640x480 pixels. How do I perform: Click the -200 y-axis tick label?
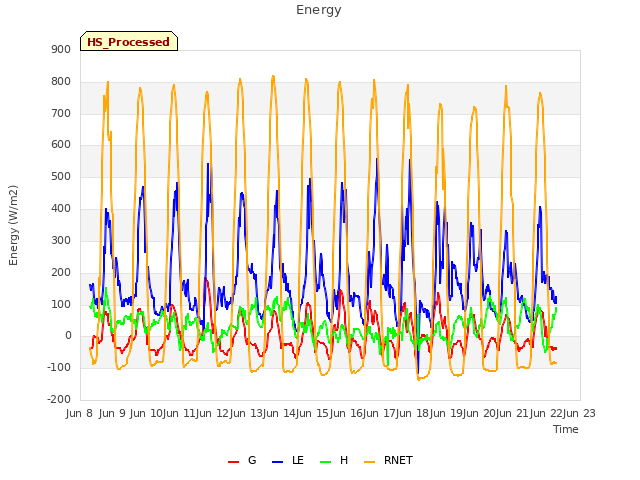(59, 399)
